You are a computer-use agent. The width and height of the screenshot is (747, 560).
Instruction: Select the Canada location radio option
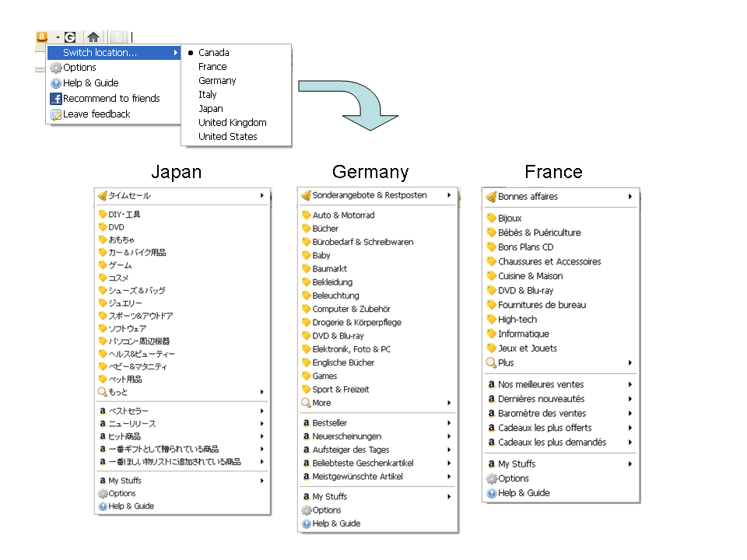191,53
